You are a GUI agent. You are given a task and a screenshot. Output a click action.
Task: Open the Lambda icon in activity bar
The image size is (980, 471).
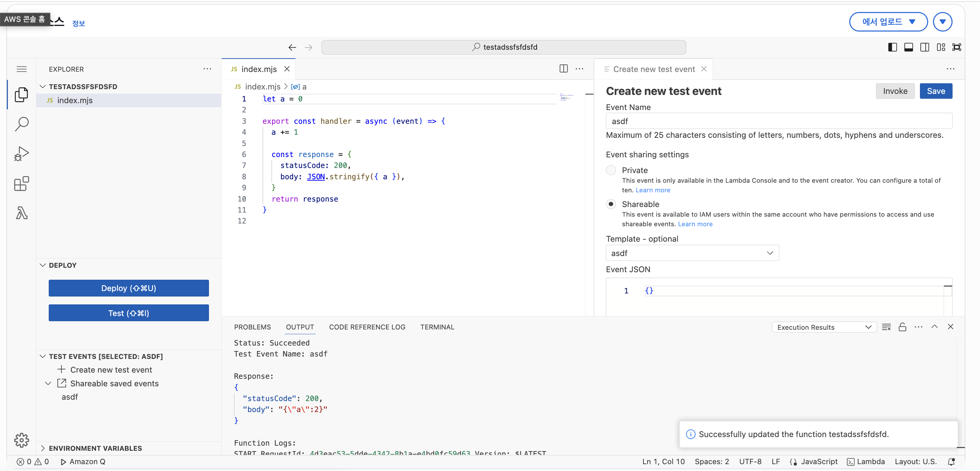[x=22, y=213]
